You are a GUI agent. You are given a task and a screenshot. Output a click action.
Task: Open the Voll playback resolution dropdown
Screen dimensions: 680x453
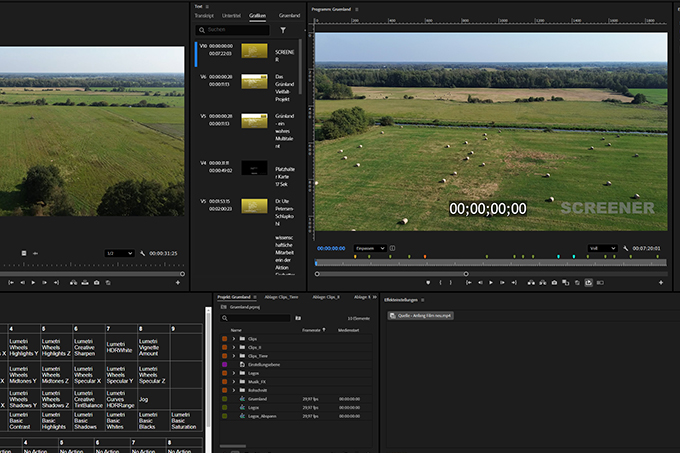[601, 248]
